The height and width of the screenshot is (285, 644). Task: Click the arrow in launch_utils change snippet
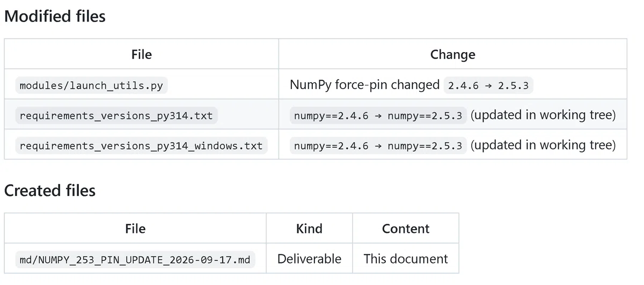(x=488, y=85)
